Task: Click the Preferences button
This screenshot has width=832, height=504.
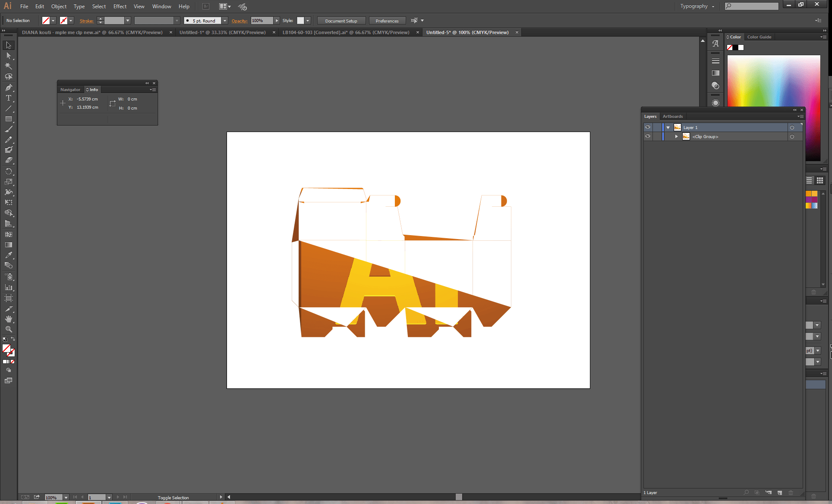Action: point(387,21)
